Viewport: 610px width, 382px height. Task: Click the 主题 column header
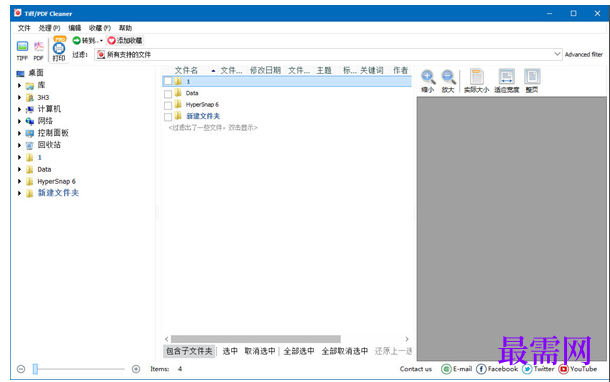tap(324, 70)
